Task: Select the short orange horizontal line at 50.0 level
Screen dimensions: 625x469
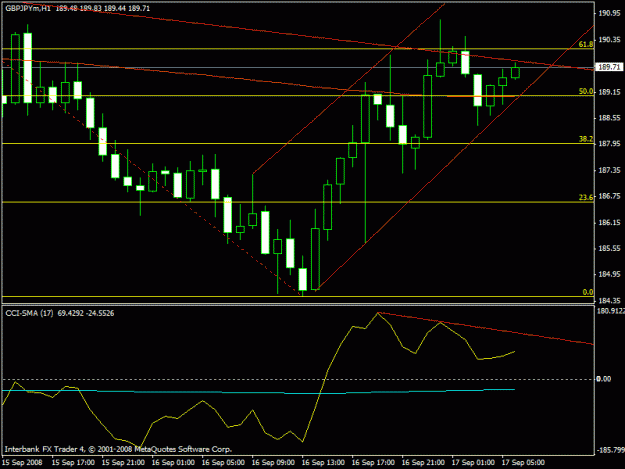Action: click(x=481, y=96)
